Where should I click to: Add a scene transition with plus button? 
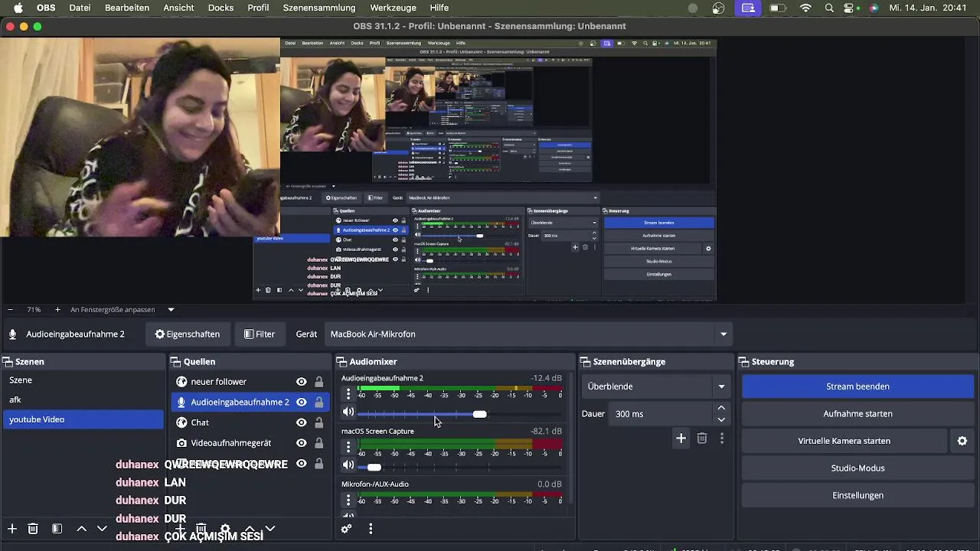pyautogui.click(x=681, y=439)
